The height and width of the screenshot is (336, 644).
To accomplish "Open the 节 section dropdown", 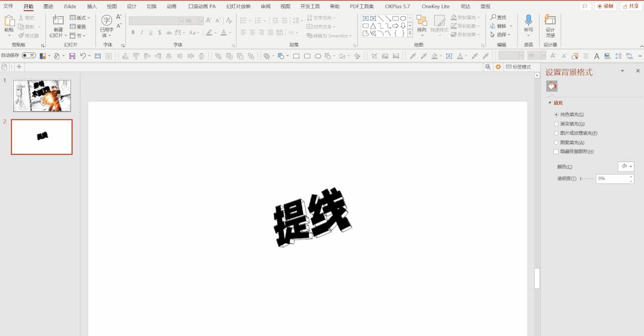I will pos(78,36).
